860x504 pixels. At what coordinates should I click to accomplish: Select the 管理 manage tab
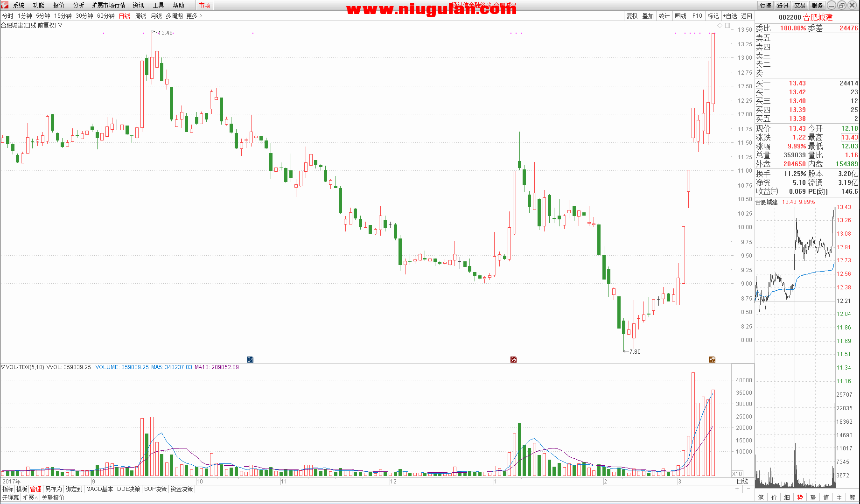[36, 489]
